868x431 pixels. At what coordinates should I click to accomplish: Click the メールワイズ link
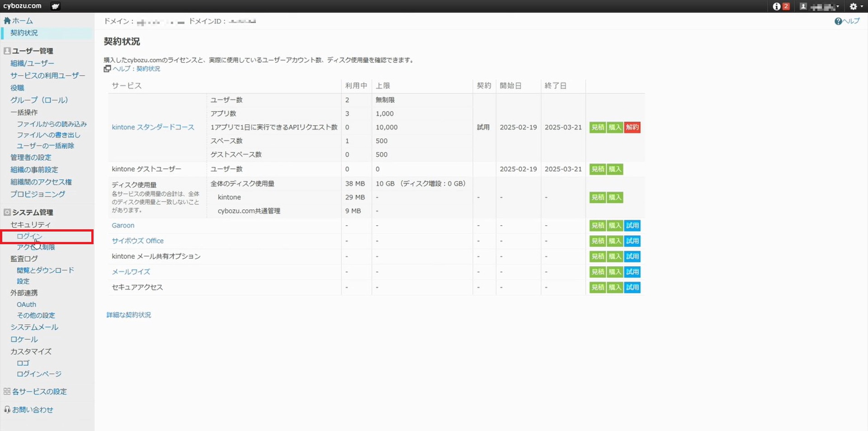(x=131, y=272)
